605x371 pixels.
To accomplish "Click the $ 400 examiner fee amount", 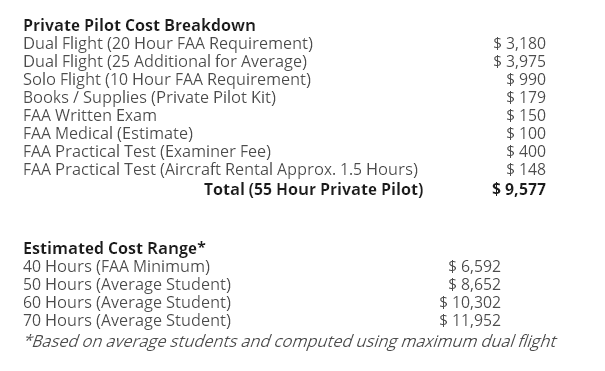I will [x=526, y=151].
